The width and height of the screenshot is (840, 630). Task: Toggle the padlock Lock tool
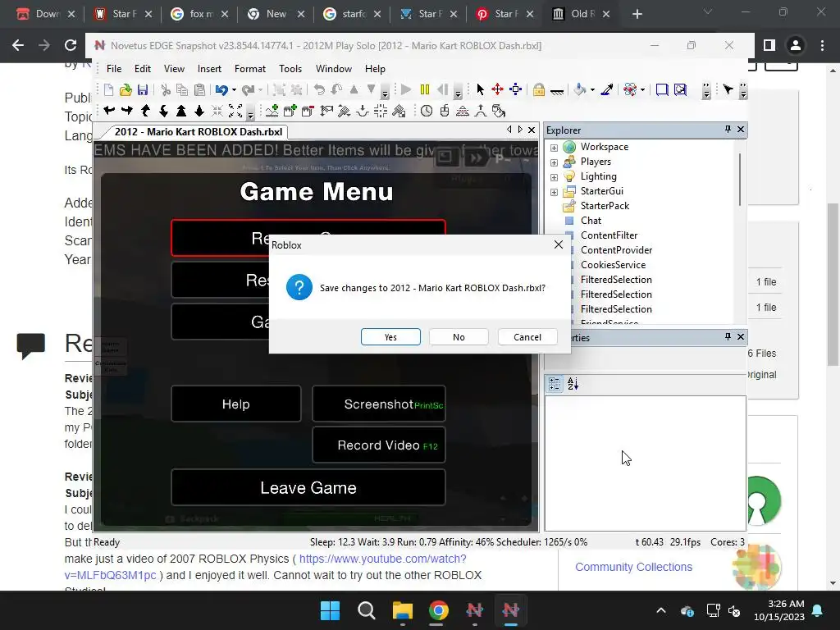coord(539,90)
